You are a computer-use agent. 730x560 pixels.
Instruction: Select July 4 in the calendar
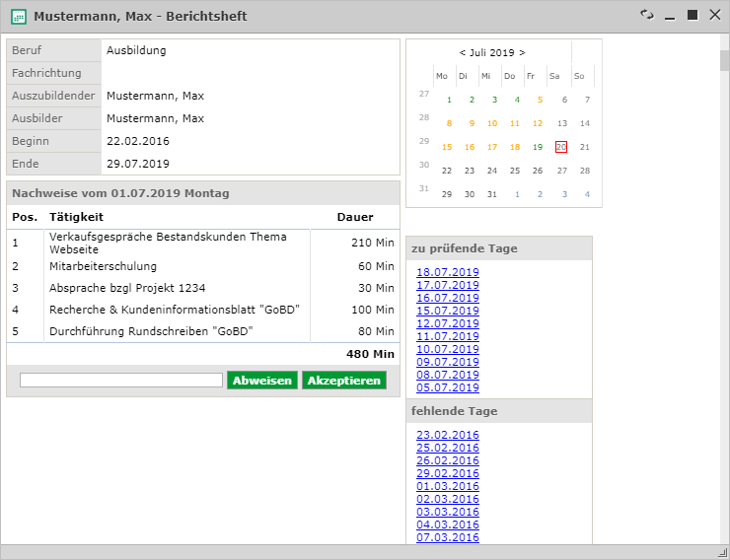tap(517, 100)
